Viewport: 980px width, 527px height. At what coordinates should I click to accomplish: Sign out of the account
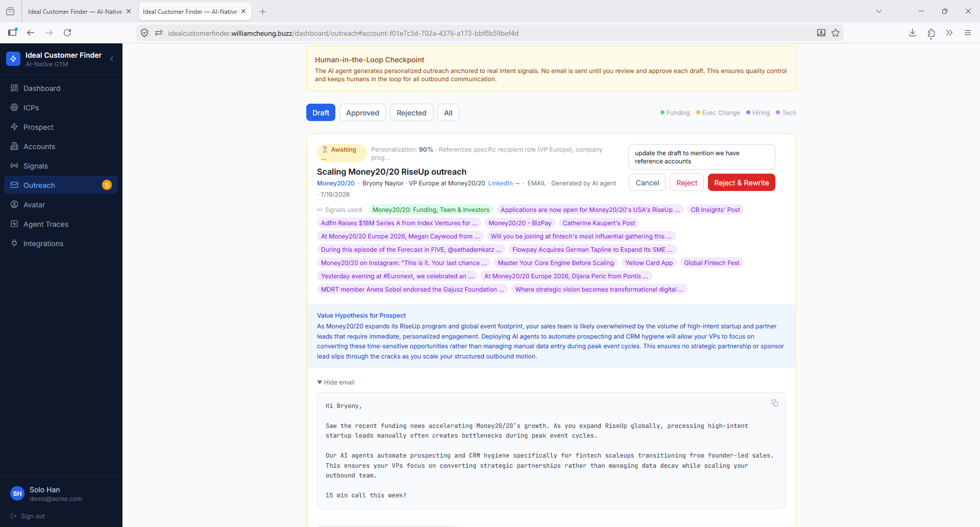pos(28,516)
